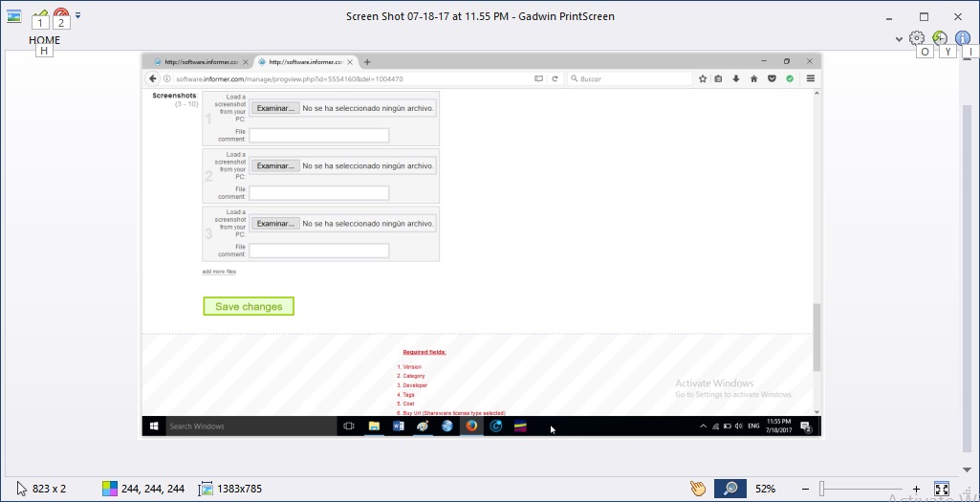The width and height of the screenshot is (980, 502).
Task: Open the Customize Quick Access Toolbar arrow
Action: pyautogui.click(x=78, y=15)
